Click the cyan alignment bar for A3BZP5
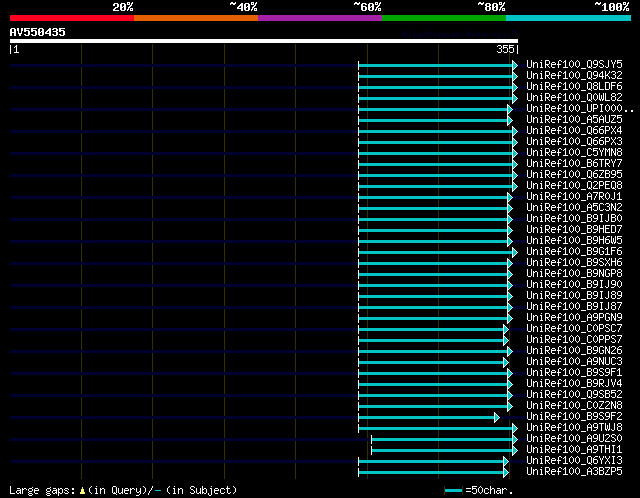The height and width of the screenshot is (498, 640). tap(433, 473)
